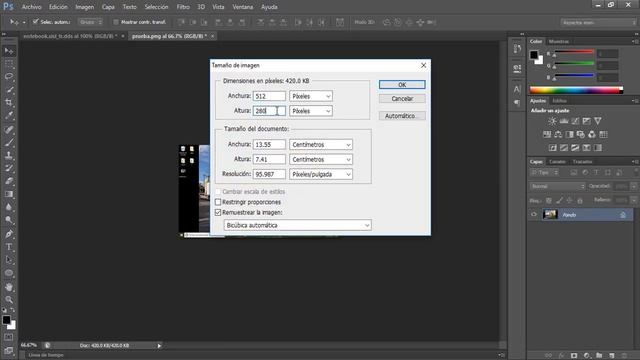
Task: Click the red R color slider
Action: [573, 52]
